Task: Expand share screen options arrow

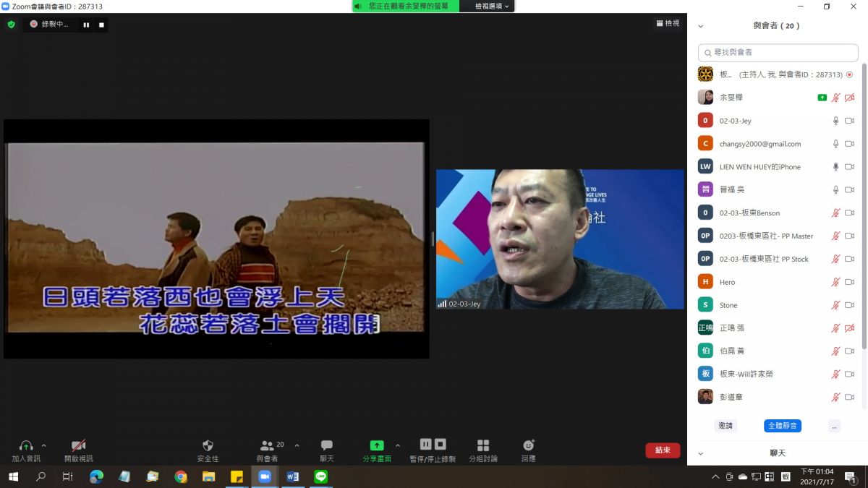Action: [397, 445]
